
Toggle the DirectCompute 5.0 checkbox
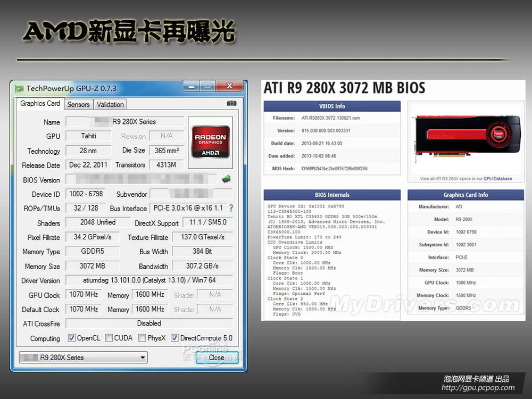point(174,338)
